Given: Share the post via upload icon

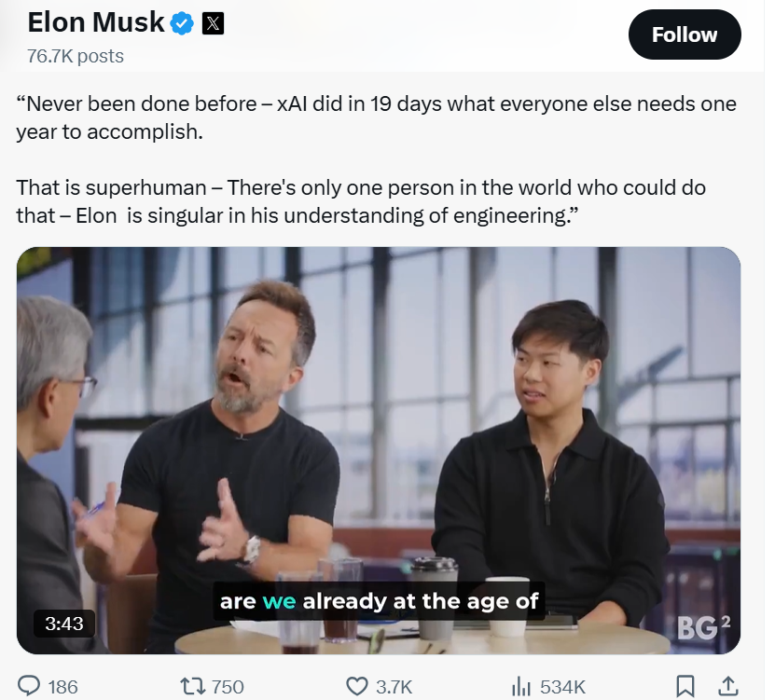Looking at the screenshot, I should point(727,686).
